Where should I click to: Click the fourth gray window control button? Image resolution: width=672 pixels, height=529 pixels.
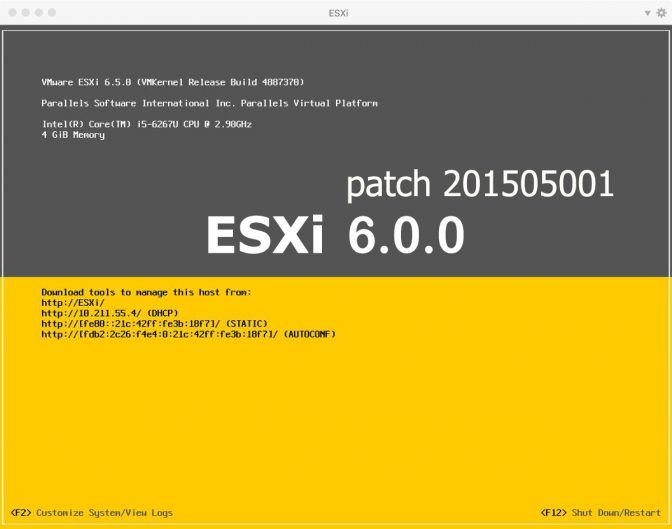pos(52,12)
